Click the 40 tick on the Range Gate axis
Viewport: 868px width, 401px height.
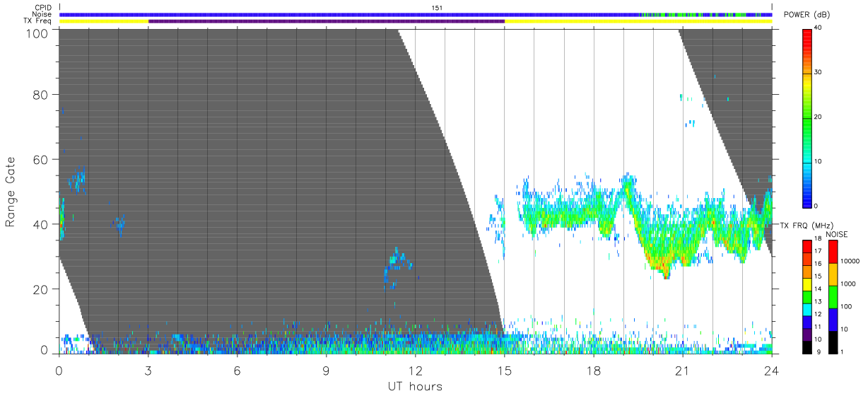tap(40, 224)
